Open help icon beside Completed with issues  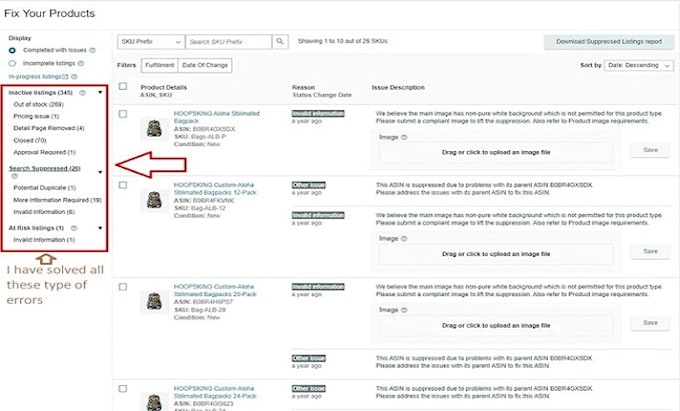tap(92, 50)
